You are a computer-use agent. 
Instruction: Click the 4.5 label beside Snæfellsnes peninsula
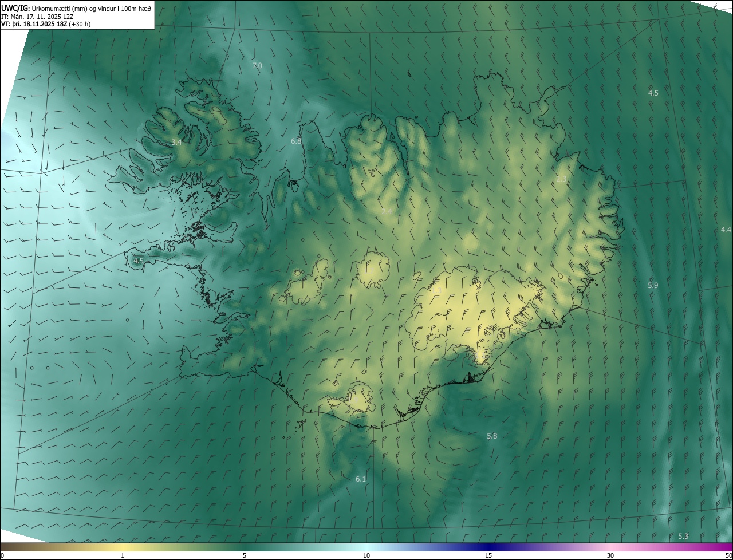tap(138, 261)
